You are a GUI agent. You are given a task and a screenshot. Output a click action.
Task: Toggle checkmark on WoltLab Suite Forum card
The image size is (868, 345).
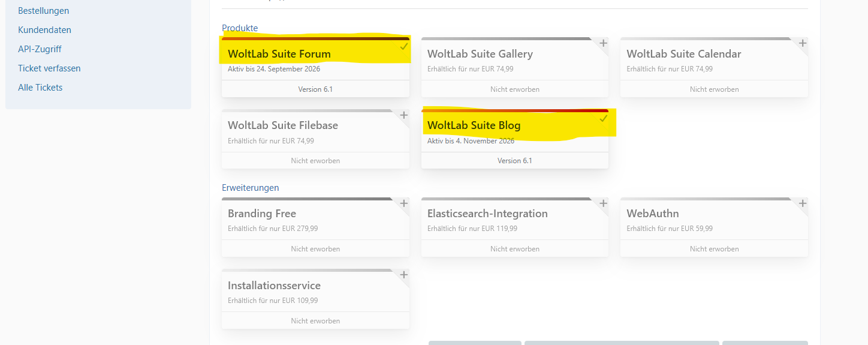(404, 46)
